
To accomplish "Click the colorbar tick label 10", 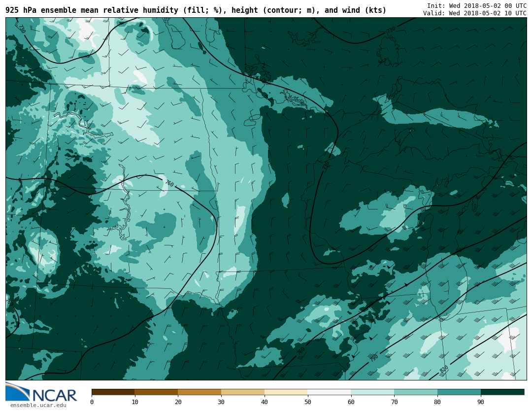I will (134, 402).
